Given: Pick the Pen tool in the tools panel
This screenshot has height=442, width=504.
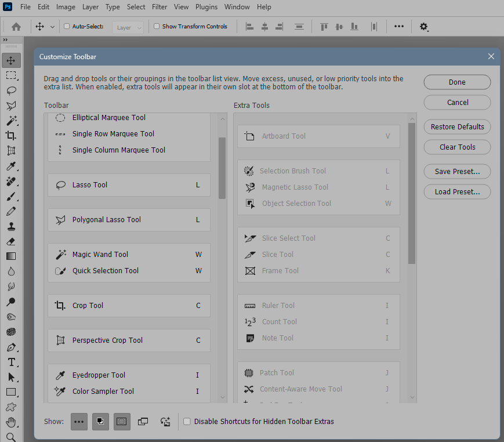Looking at the screenshot, I should click(x=11, y=347).
